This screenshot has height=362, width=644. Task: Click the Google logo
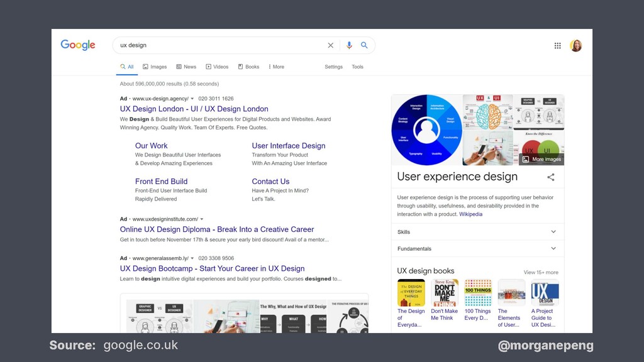pyautogui.click(x=77, y=45)
